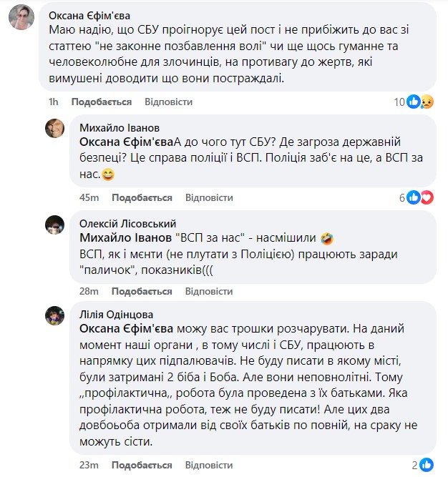
Task: Click like reaction icon on Лілія Одінцова's comment
Action: point(427,465)
